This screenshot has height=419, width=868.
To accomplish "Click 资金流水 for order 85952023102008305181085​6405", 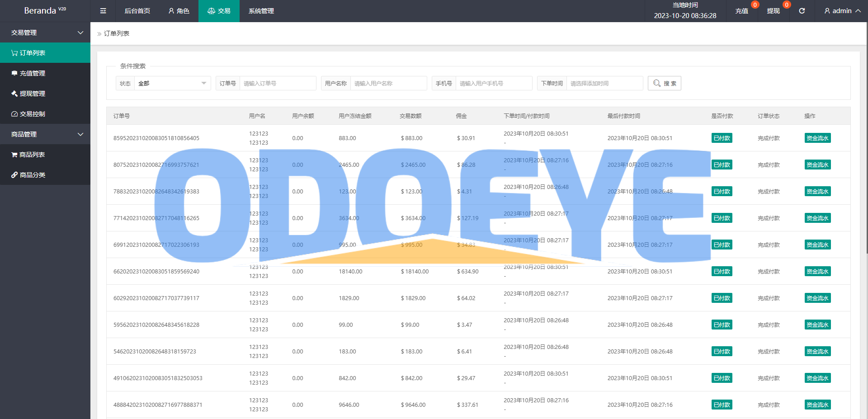I will point(817,138).
